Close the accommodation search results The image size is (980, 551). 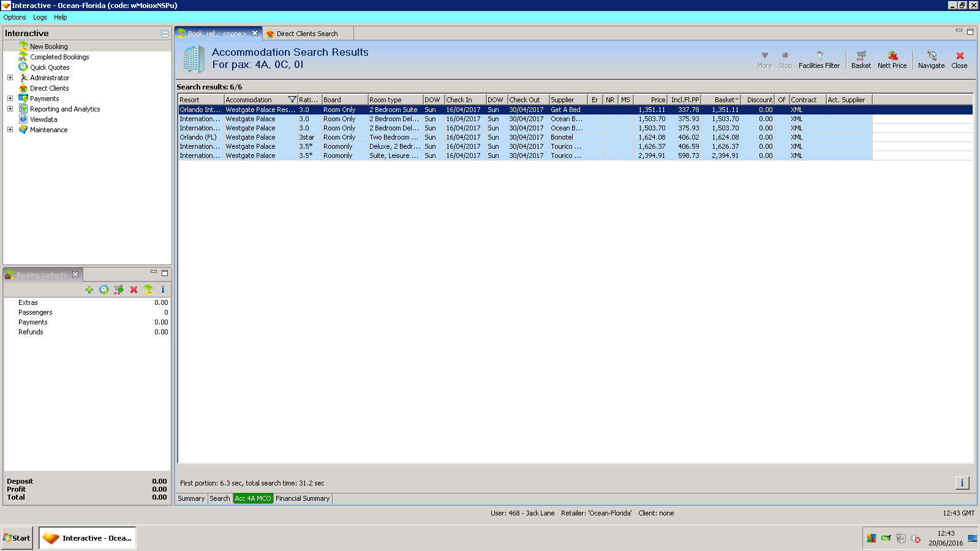click(960, 59)
